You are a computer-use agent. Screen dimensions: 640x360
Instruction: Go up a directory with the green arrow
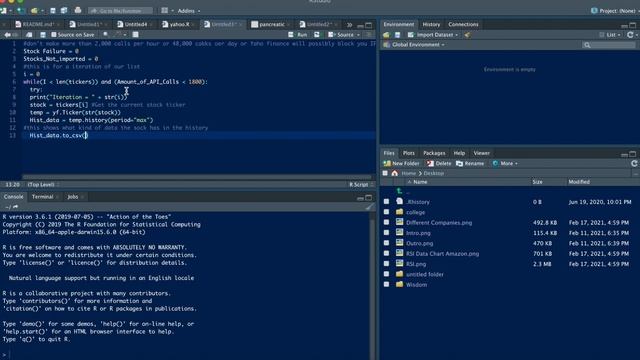[x=399, y=191]
